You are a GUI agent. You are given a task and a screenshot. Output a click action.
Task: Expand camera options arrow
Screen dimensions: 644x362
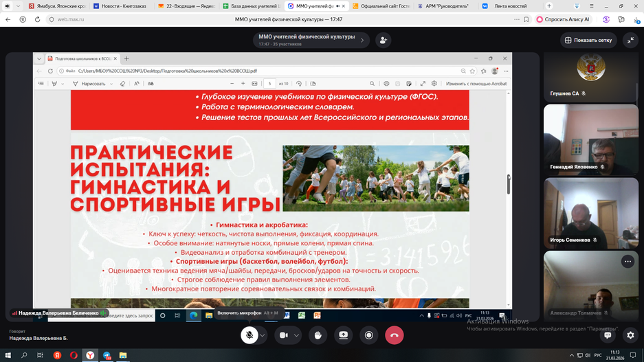[296, 335]
